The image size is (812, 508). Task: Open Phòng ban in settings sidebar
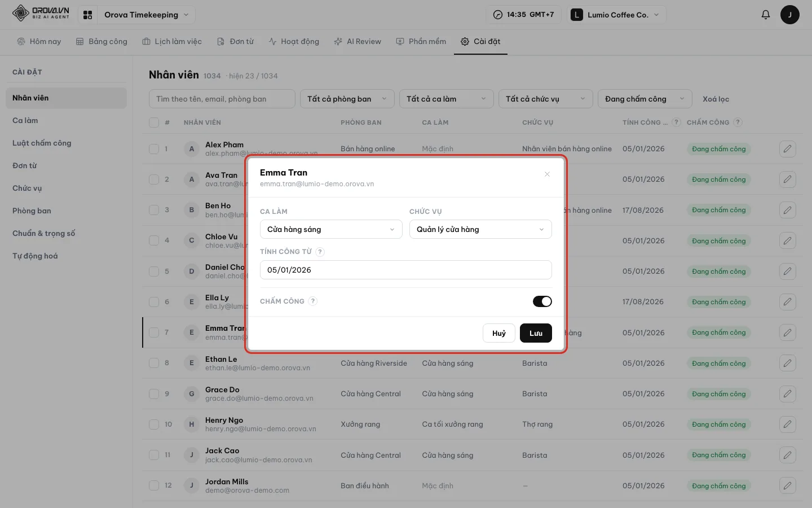(66, 211)
